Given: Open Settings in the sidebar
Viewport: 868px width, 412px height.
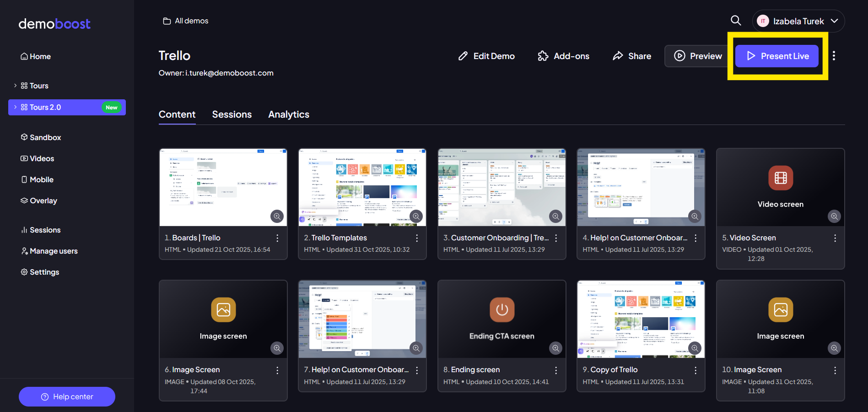Looking at the screenshot, I should pyautogui.click(x=40, y=272).
